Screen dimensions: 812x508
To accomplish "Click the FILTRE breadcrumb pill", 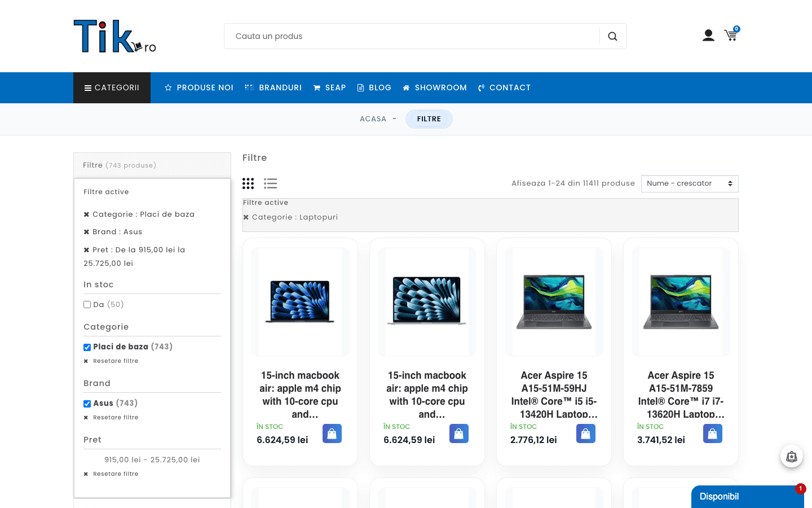I will coord(429,119).
